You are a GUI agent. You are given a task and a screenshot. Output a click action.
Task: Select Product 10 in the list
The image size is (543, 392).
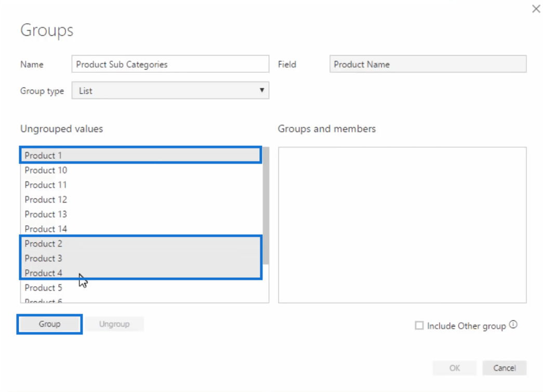141,170
